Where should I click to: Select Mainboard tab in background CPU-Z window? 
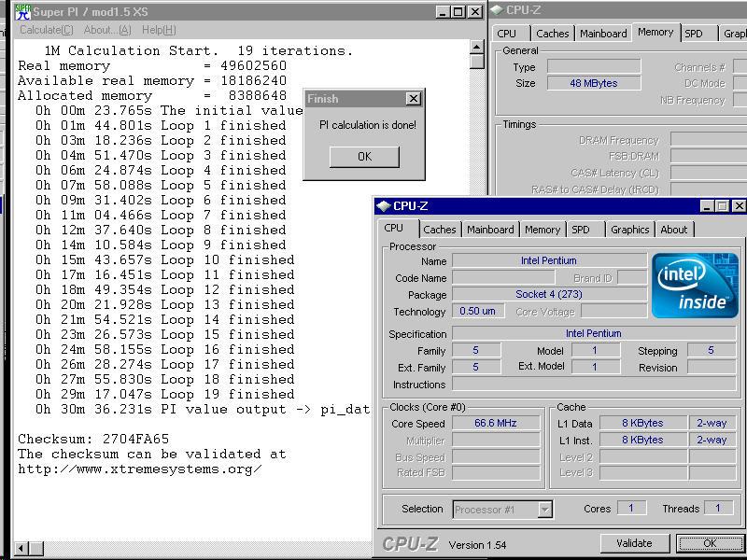point(603,34)
